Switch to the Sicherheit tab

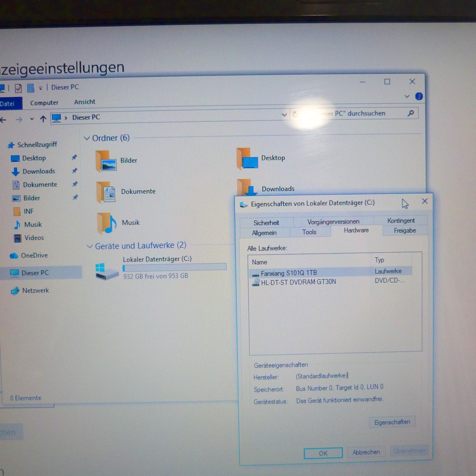(x=266, y=223)
